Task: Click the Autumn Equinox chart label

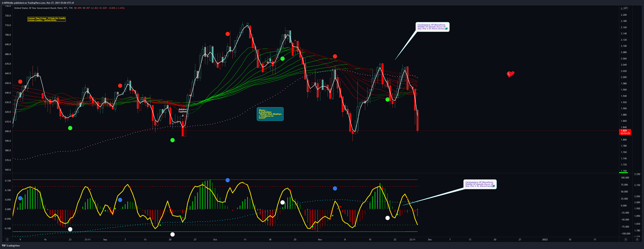Action: [x=183, y=111]
